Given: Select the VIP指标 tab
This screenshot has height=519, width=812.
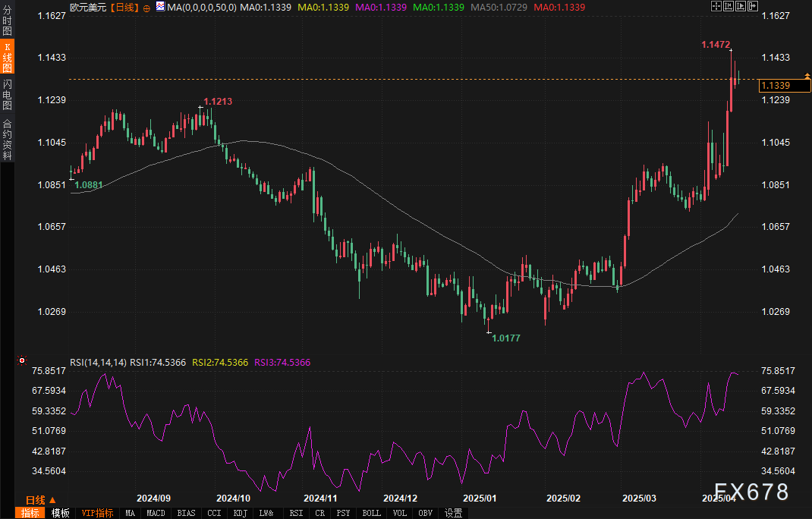Looking at the screenshot, I should [97, 513].
